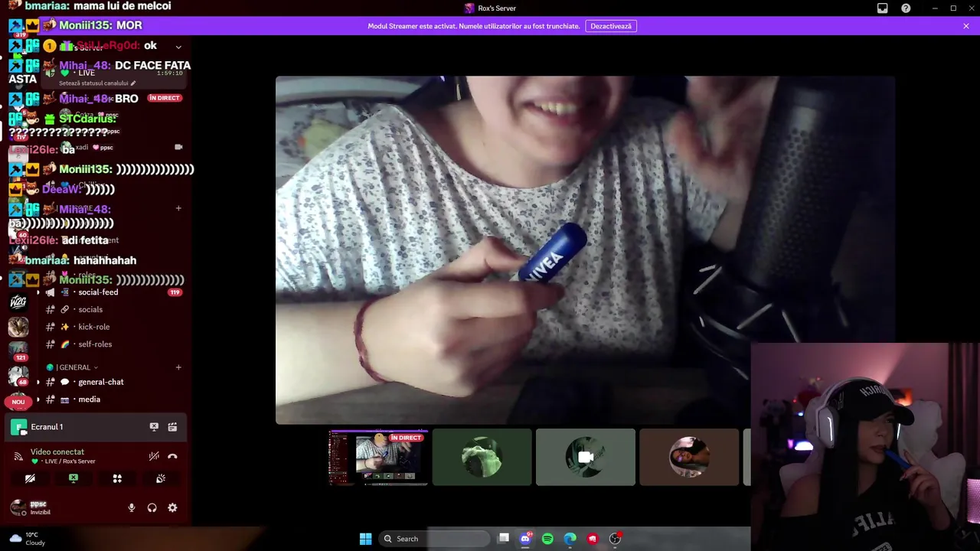Open the general-chat channel
This screenshot has height=551, width=980.
click(x=100, y=382)
